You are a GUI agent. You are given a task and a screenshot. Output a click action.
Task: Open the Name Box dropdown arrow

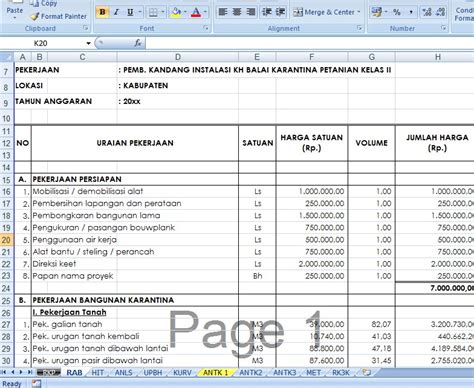click(x=88, y=43)
